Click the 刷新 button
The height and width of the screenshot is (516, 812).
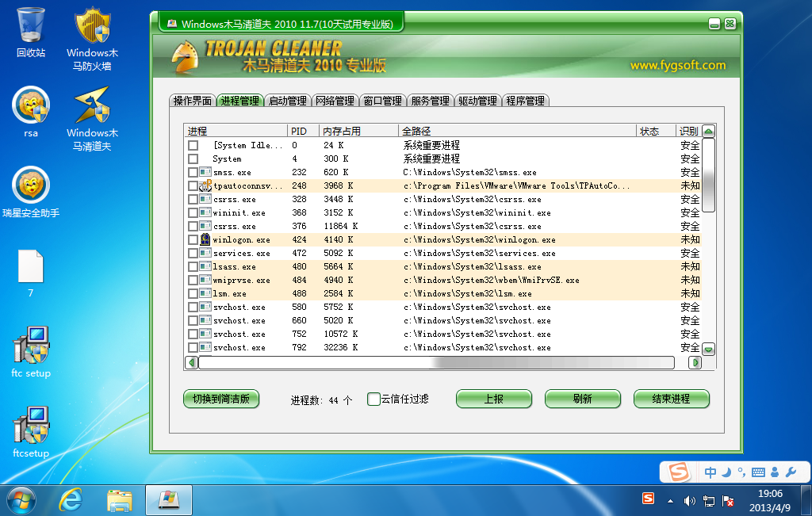pos(583,399)
